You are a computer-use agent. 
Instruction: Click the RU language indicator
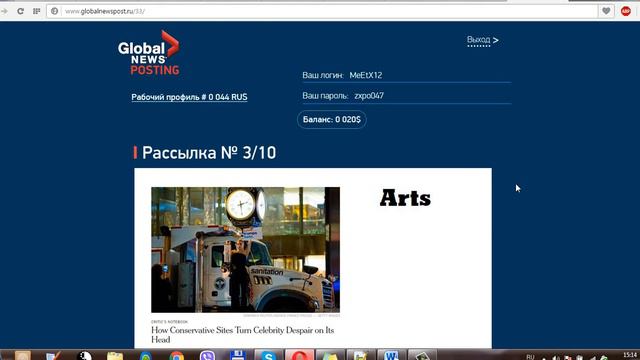[x=530, y=357]
